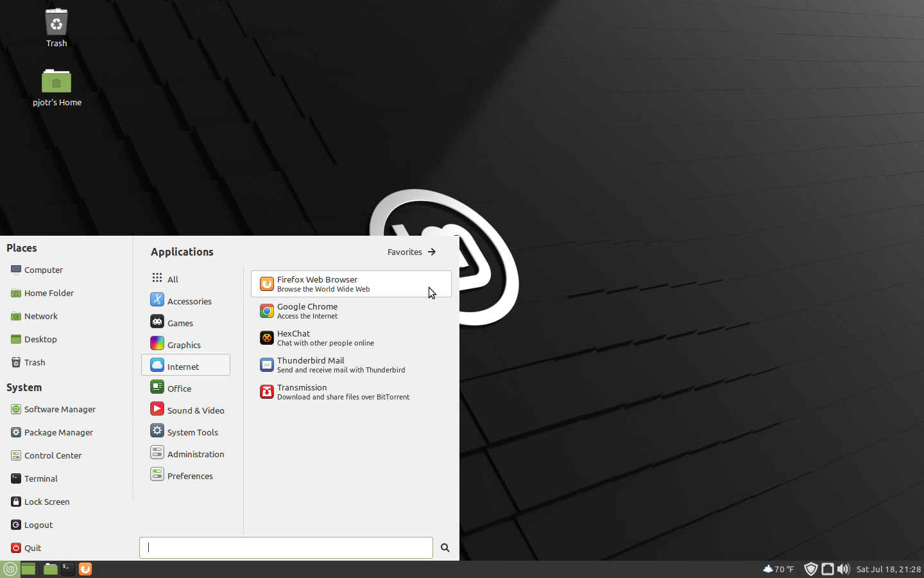Open Home Folder under Places
This screenshot has width=924, height=578.
coord(48,293)
